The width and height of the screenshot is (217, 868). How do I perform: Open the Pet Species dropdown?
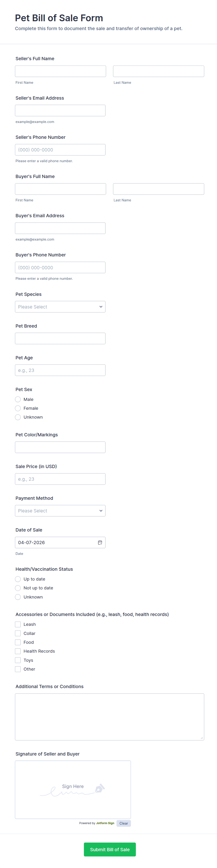(60, 307)
